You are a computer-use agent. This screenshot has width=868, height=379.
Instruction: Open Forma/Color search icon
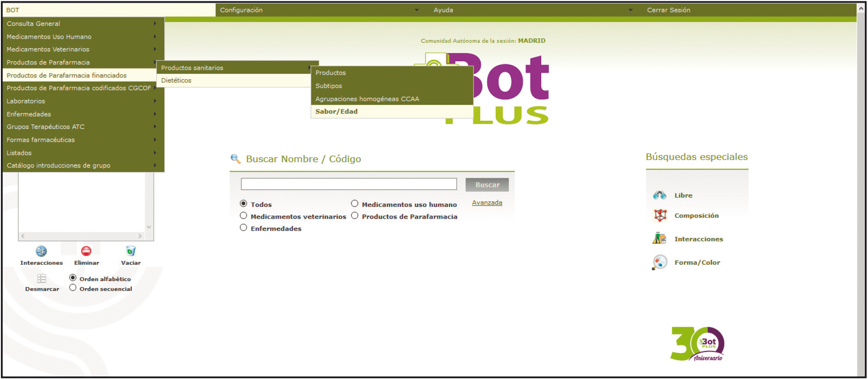click(659, 262)
